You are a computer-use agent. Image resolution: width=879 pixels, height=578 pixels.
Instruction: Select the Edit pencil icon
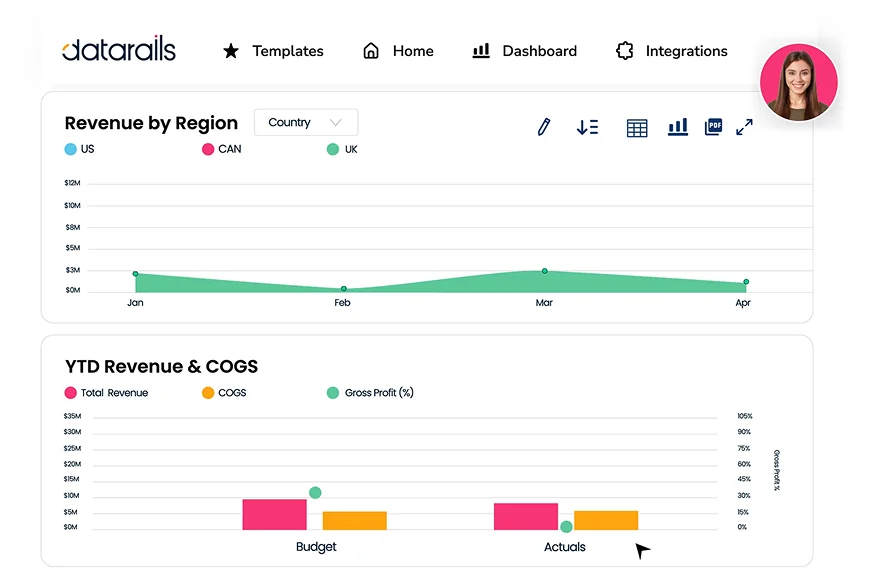[x=543, y=127]
